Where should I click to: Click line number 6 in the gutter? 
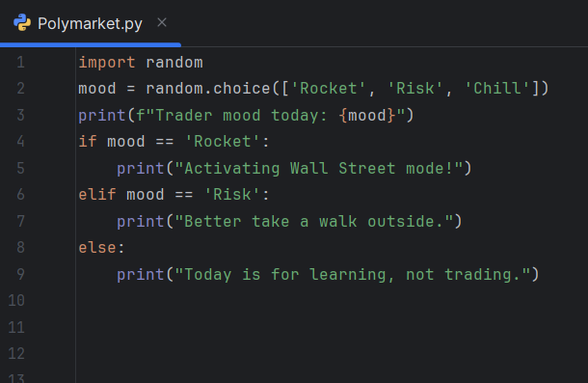tap(20, 195)
